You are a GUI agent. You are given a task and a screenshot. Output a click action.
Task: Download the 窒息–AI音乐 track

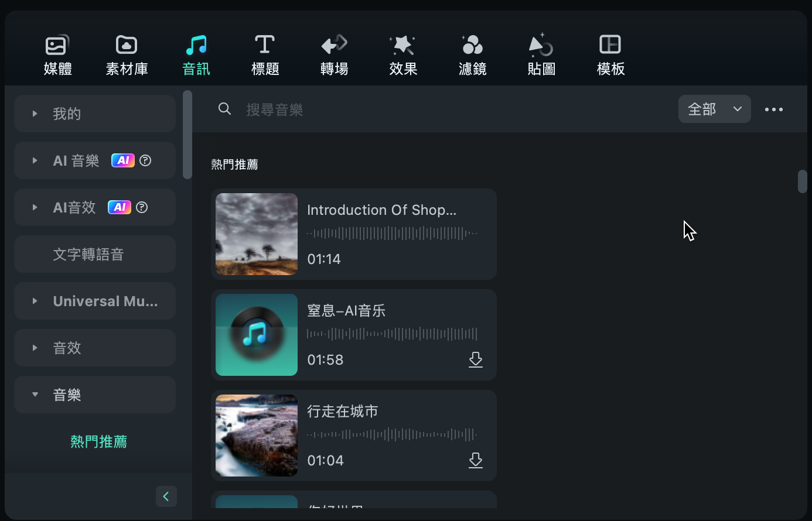point(476,359)
